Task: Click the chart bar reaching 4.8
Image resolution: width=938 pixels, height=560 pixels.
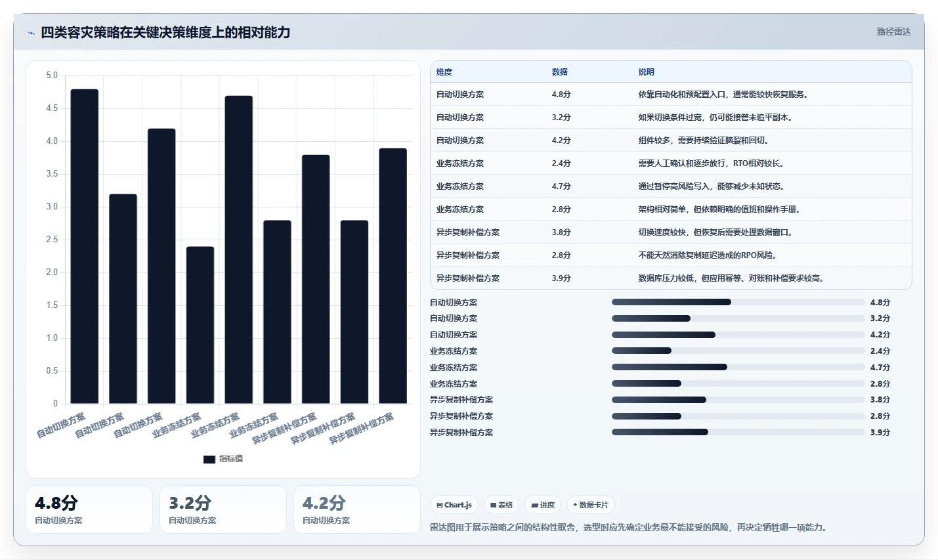Action: (x=85, y=246)
